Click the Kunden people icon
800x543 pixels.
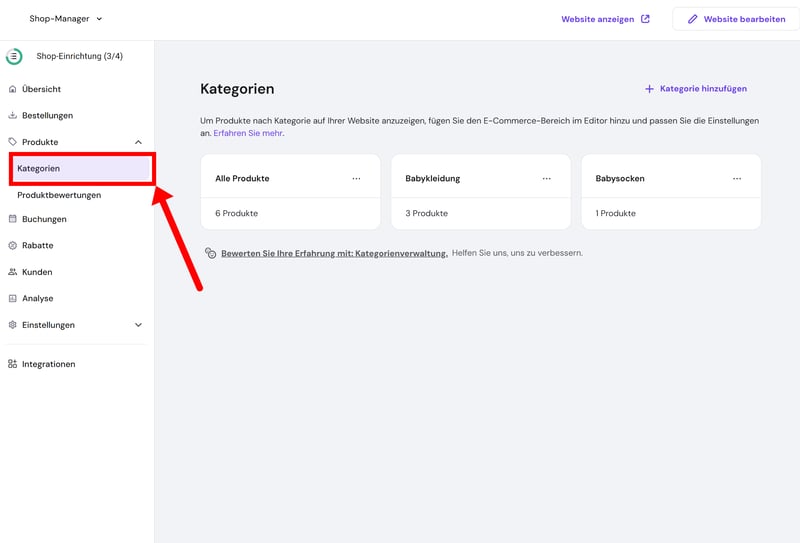(12, 272)
